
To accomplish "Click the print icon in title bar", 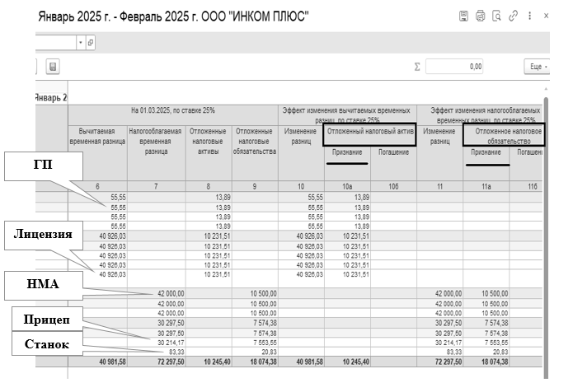I will tap(480, 16).
